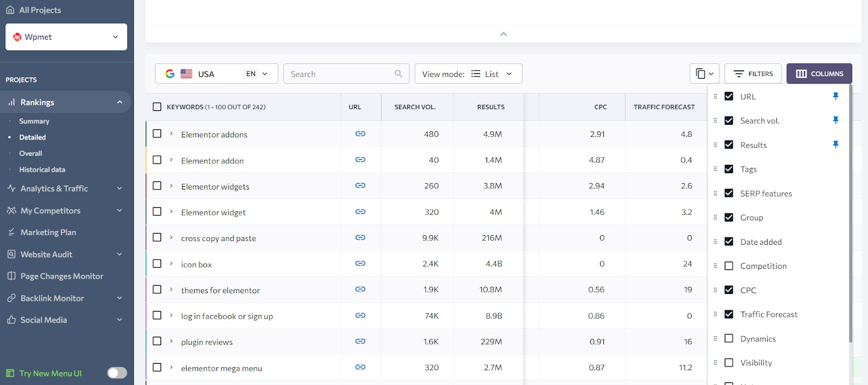Toggle the Try New Menu UI switch
The image size is (868, 385).
117,373
